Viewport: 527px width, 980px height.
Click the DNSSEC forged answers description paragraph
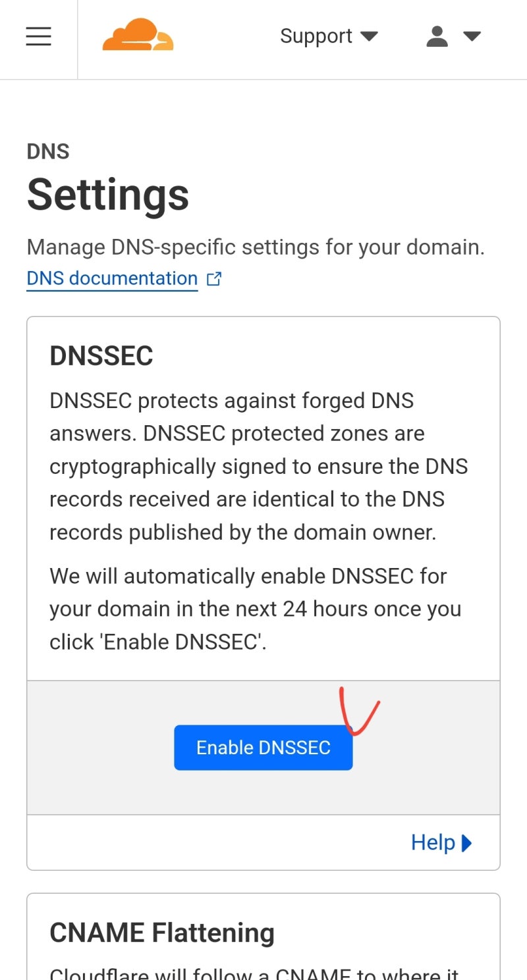pos(258,467)
